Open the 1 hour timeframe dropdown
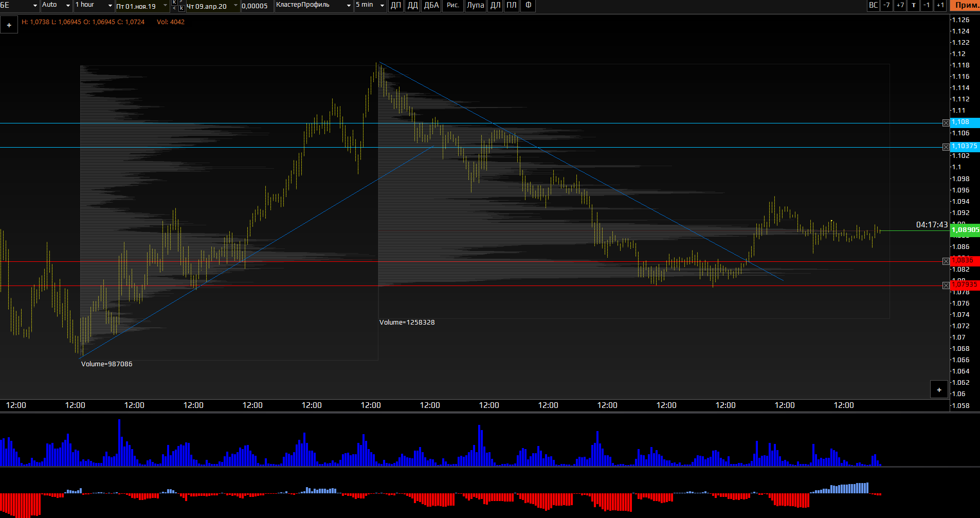Screen dimensions: 980x518 click(94, 6)
